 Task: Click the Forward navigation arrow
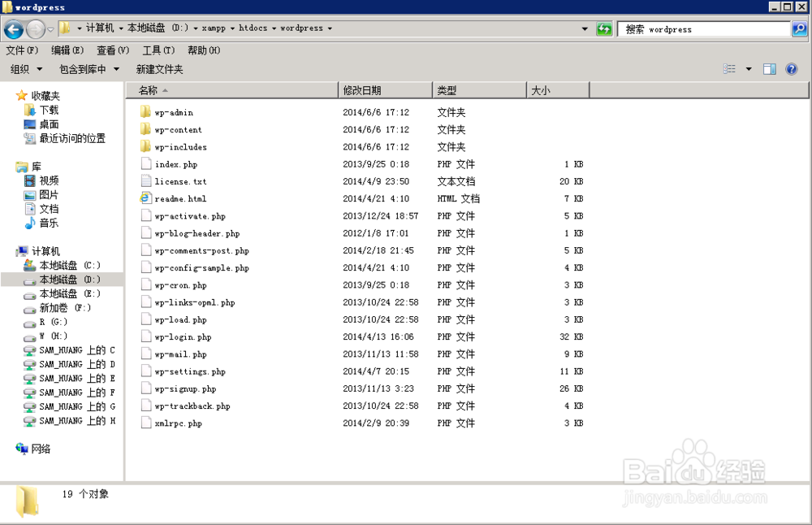click(x=35, y=29)
